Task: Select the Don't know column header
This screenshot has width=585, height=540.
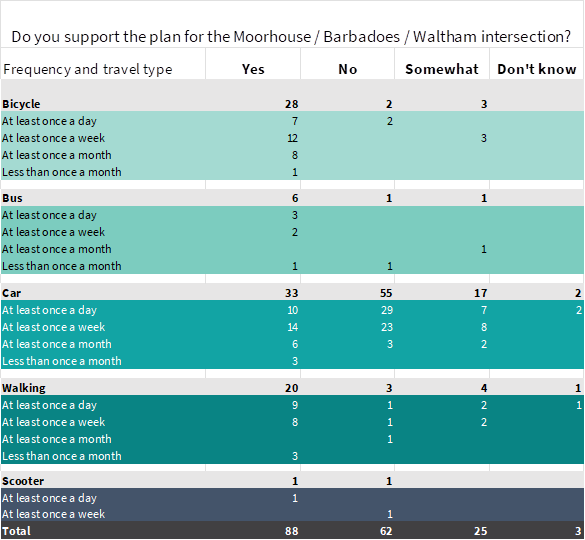Action: [x=536, y=69]
